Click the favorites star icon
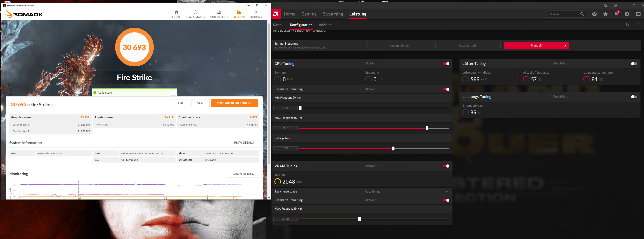 (x=605, y=14)
